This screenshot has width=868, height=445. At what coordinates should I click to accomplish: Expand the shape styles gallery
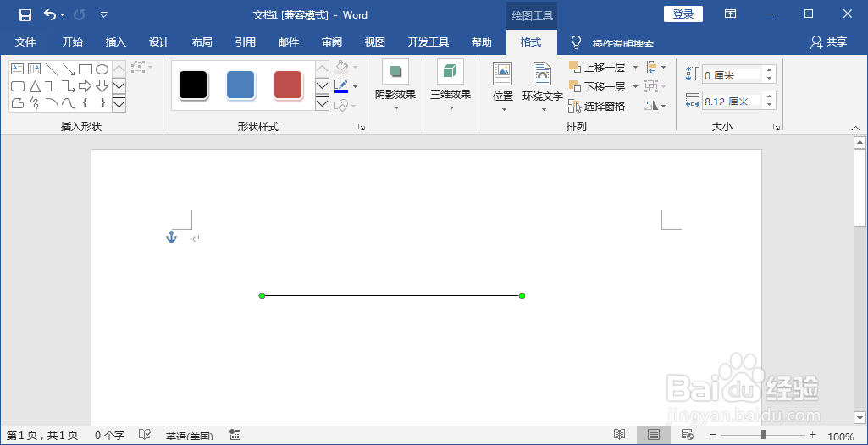(322, 103)
